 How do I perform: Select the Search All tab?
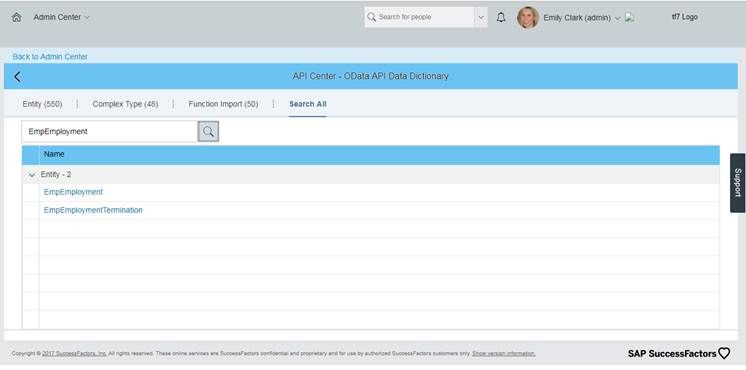[308, 104]
